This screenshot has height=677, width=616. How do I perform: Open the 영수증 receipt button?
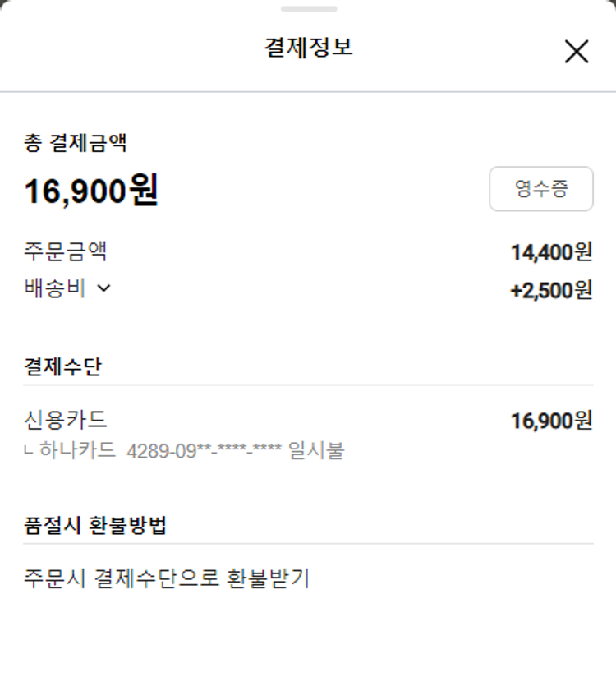[x=540, y=189]
